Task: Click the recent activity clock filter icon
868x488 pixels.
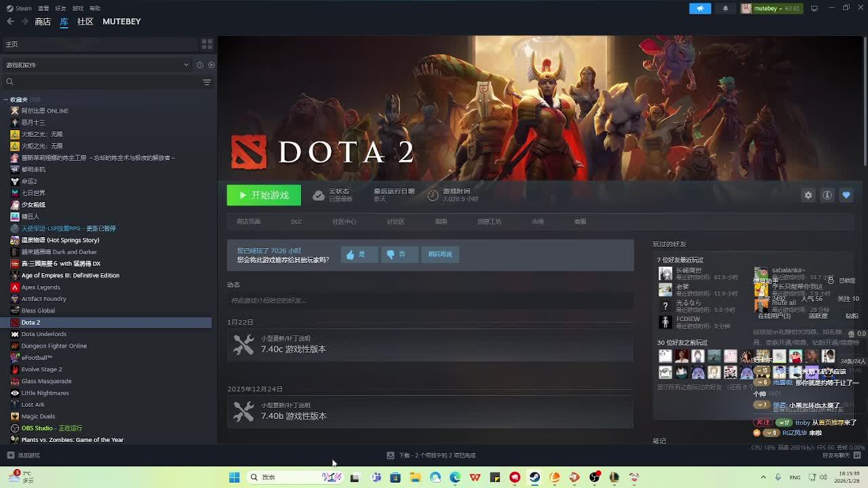Action: (199, 65)
